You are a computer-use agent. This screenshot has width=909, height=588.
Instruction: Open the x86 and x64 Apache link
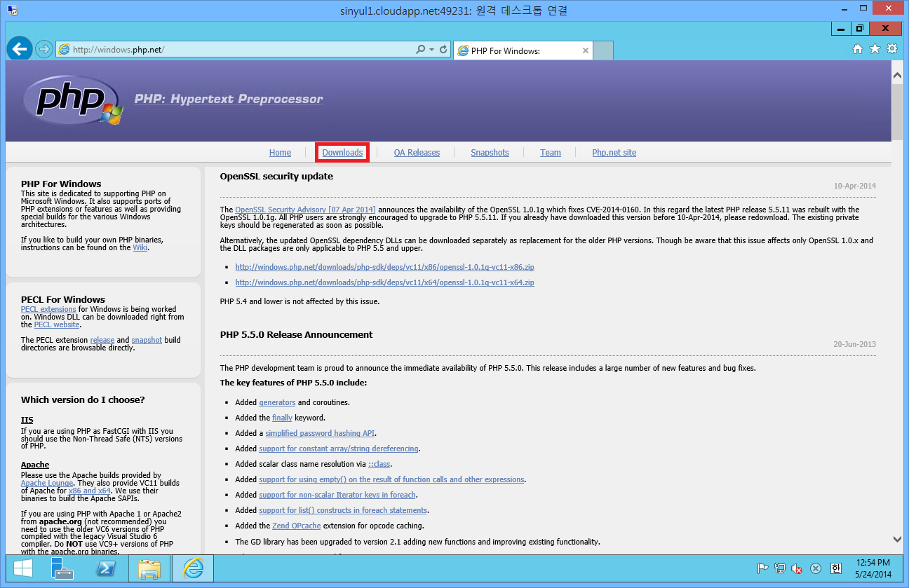89,491
